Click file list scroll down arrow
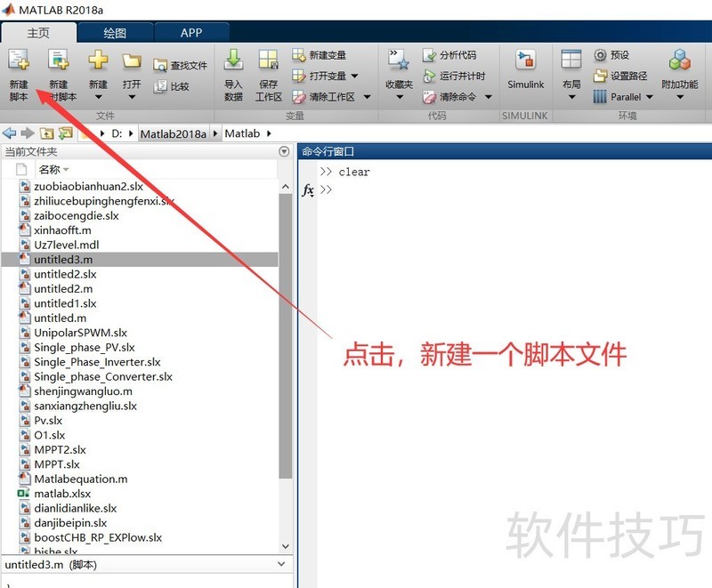Viewport: 712px width, 588px height. (x=285, y=546)
